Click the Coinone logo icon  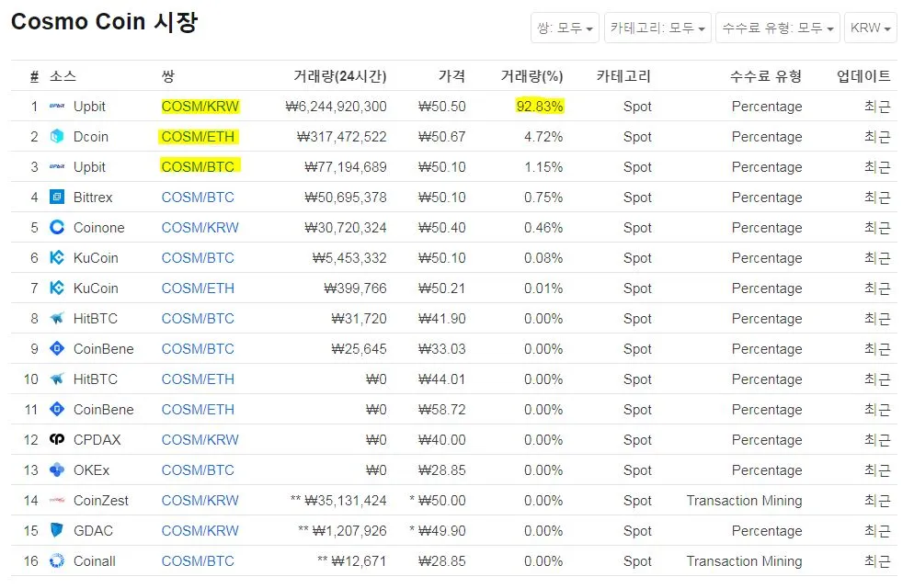click(x=57, y=227)
